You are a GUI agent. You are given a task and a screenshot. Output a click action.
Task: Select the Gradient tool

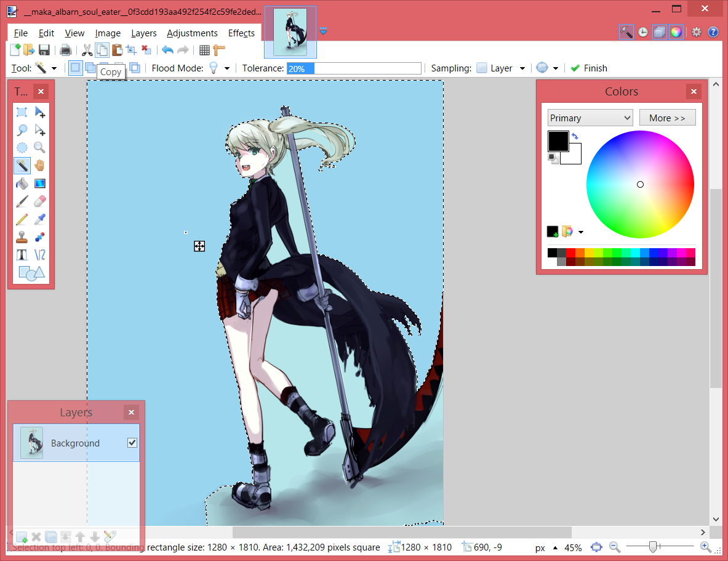pos(40,184)
